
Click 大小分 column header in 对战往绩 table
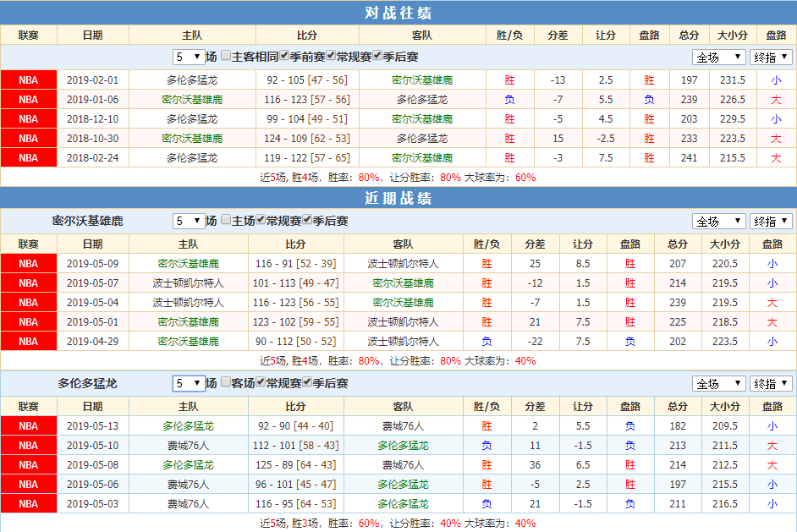coord(733,35)
